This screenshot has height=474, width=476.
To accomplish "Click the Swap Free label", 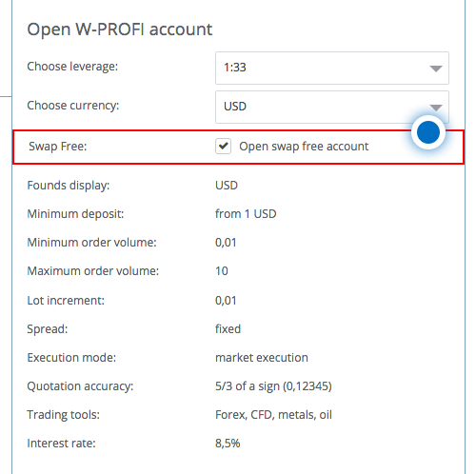I will 58,147.
